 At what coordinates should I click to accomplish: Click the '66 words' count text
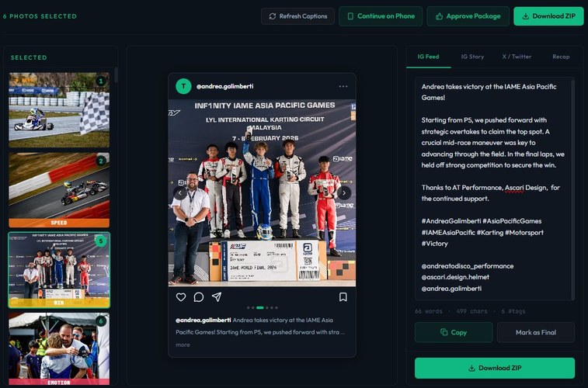429,311
